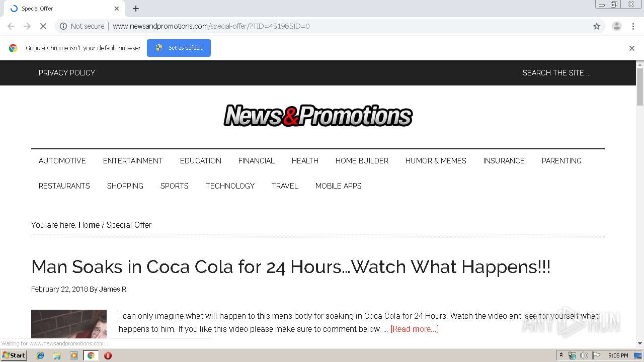Viewport: 644px width, 362px height.
Task: Open the media player taskbar icon
Action: 74,355
